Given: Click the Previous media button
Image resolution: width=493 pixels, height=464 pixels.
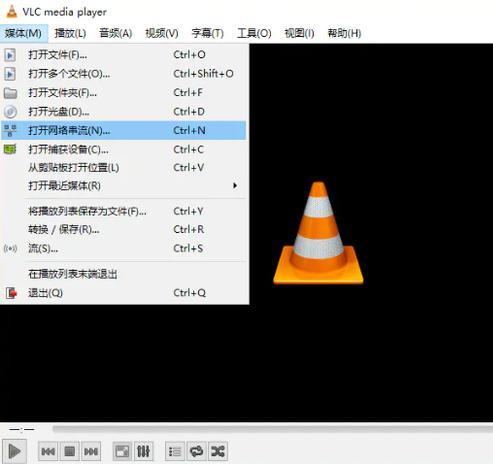Looking at the screenshot, I should 48,451.
